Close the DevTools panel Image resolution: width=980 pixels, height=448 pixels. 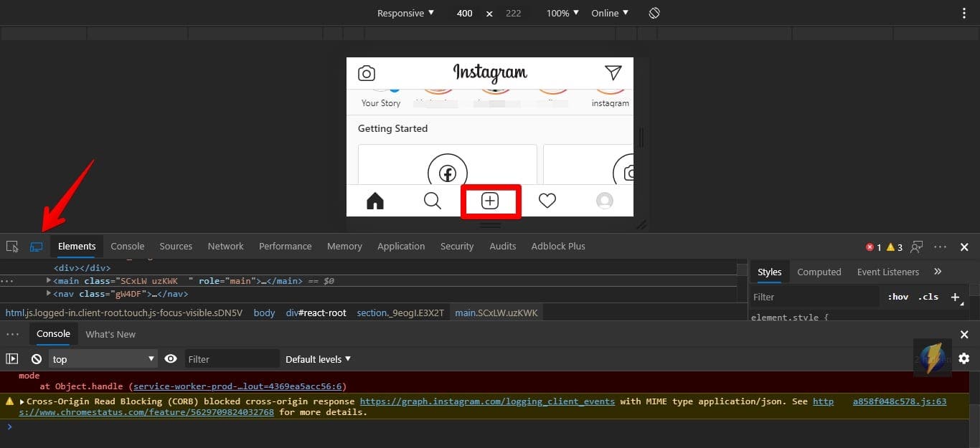[964, 247]
